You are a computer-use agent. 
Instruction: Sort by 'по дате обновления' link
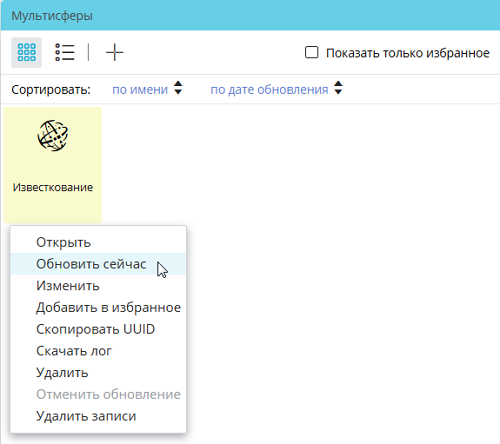click(x=269, y=89)
